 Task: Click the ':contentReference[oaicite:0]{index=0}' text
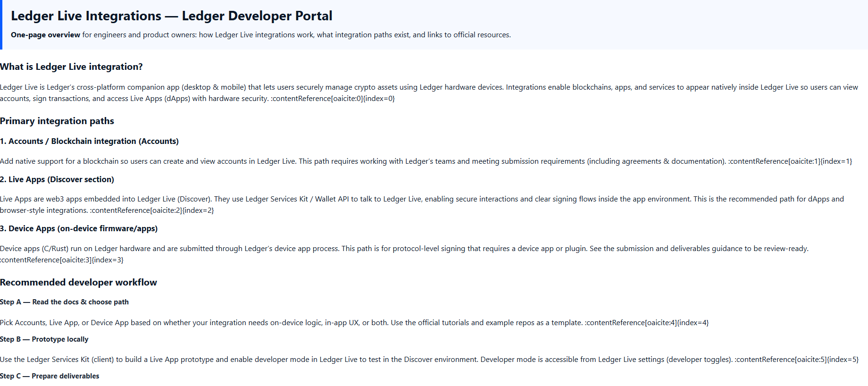point(333,99)
